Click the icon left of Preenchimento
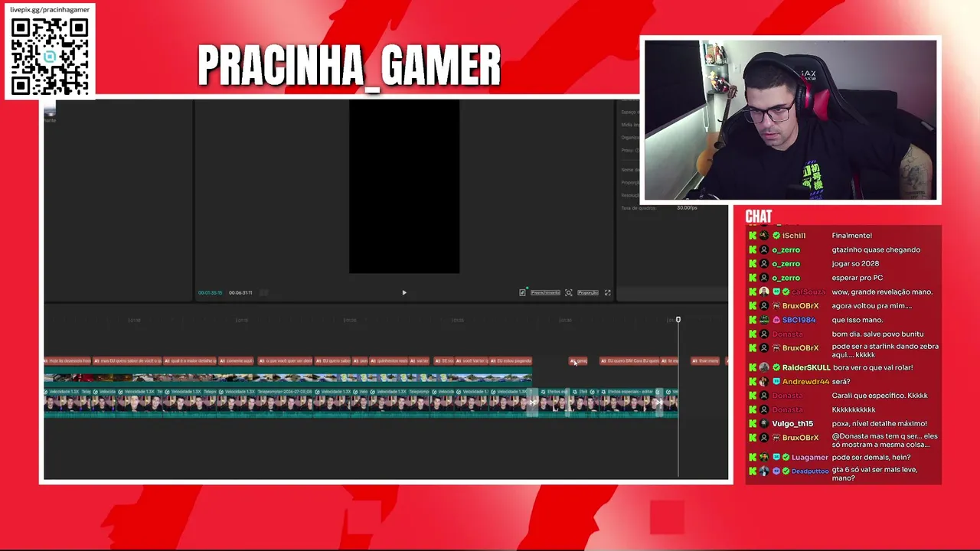The height and width of the screenshot is (551, 980). click(x=523, y=292)
